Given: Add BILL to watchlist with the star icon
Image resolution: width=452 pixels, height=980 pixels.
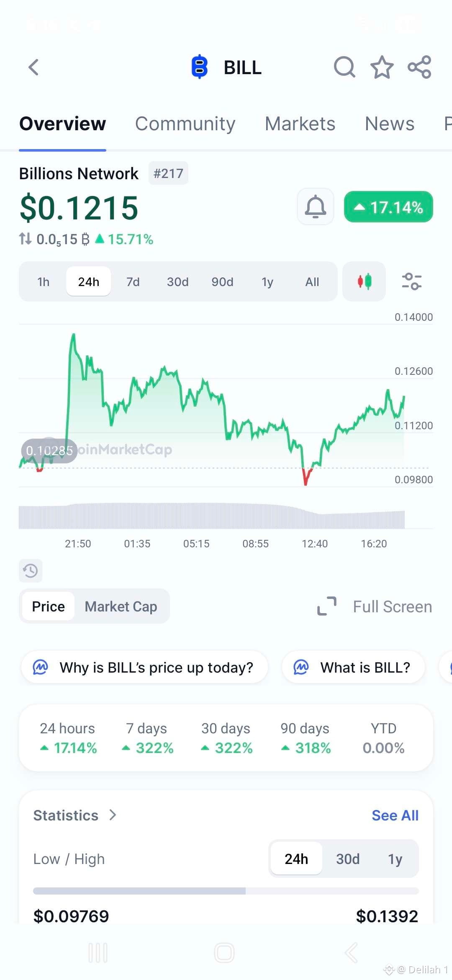Looking at the screenshot, I should click(x=382, y=67).
